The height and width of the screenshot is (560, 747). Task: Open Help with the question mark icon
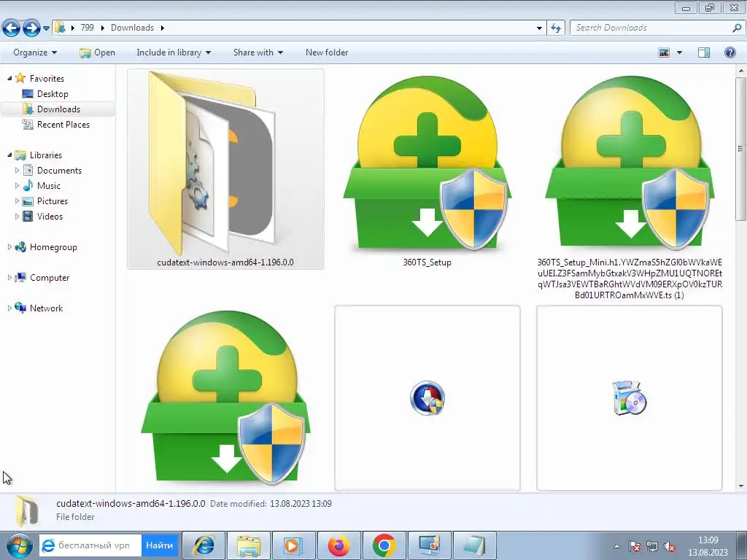pos(729,52)
